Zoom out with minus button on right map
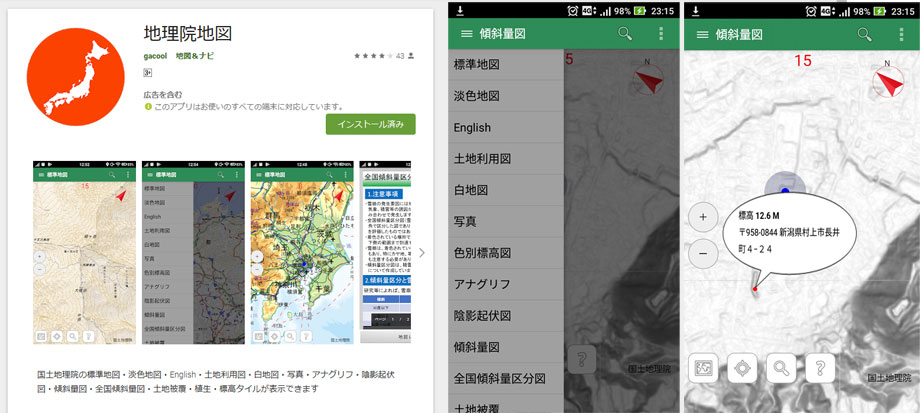The height and width of the screenshot is (413, 920). tap(703, 254)
